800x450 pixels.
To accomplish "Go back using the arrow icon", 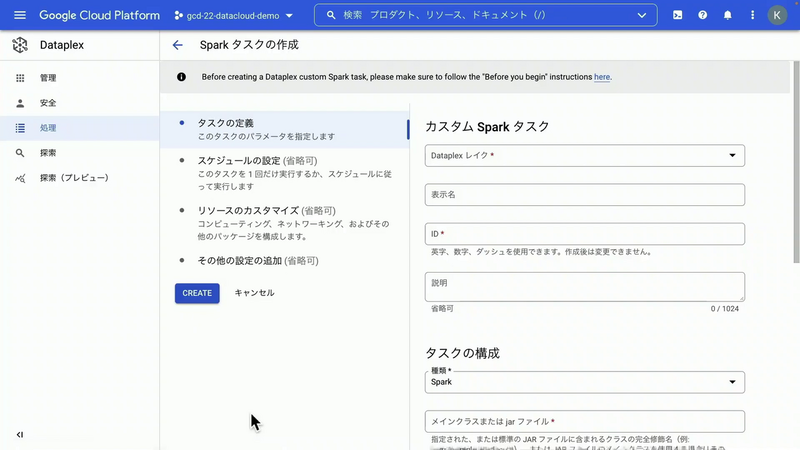I will coord(178,45).
